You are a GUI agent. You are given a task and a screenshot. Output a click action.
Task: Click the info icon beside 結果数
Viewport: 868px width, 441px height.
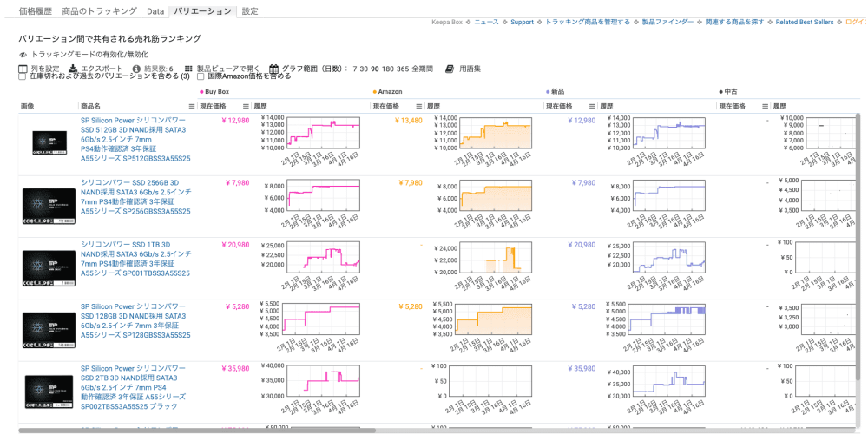pos(136,69)
